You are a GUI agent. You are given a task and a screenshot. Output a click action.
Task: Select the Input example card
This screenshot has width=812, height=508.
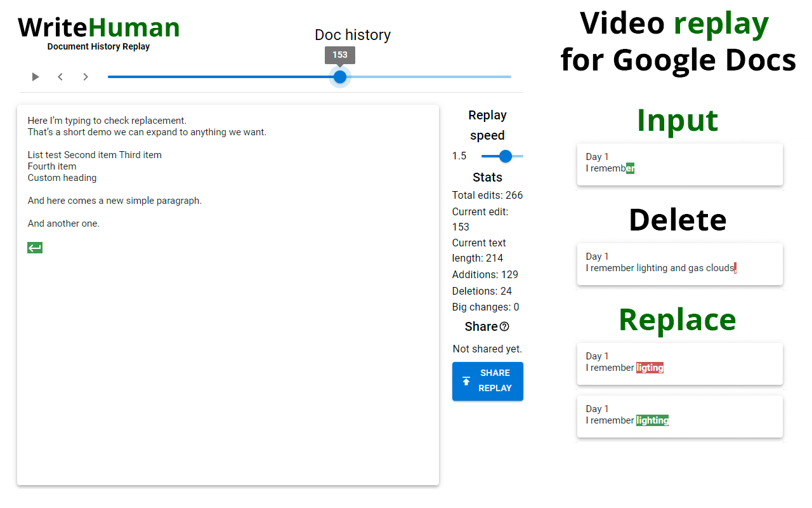tap(679, 164)
